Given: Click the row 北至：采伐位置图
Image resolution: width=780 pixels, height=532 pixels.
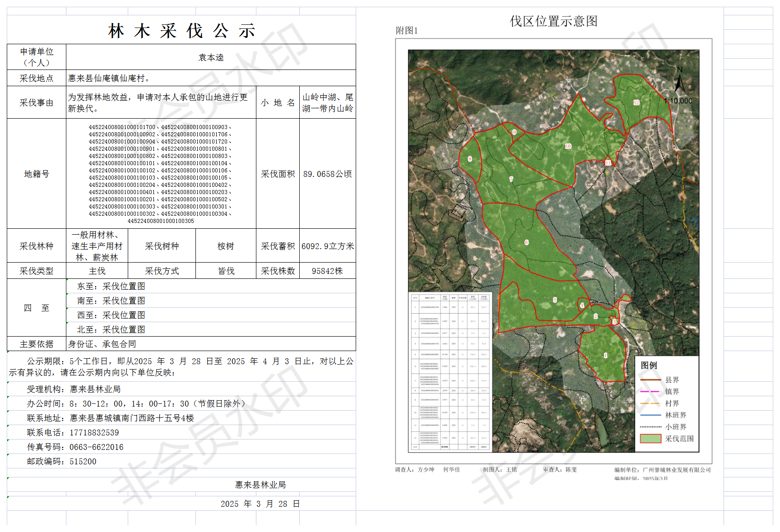Looking at the screenshot, I should coord(211,329).
